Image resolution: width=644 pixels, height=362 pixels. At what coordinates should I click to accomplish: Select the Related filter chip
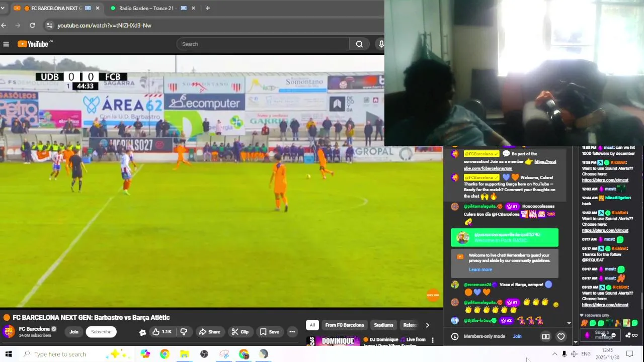pos(411,325)
